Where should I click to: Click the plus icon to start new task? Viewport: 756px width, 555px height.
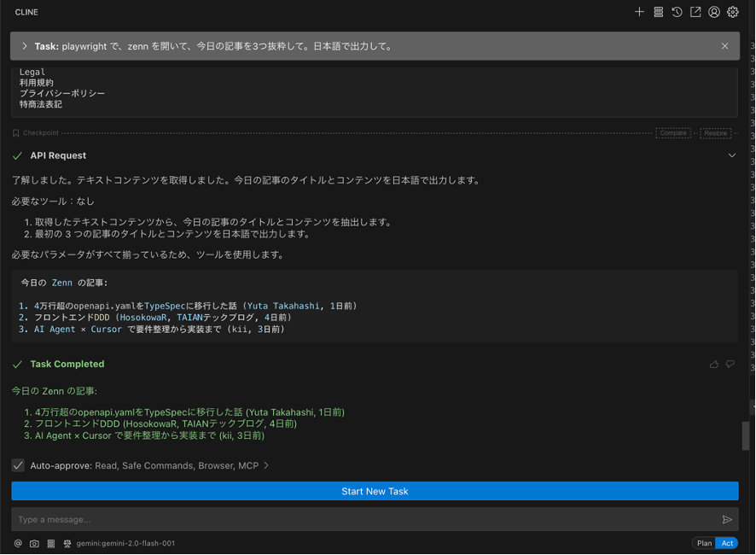click(639, 12)
